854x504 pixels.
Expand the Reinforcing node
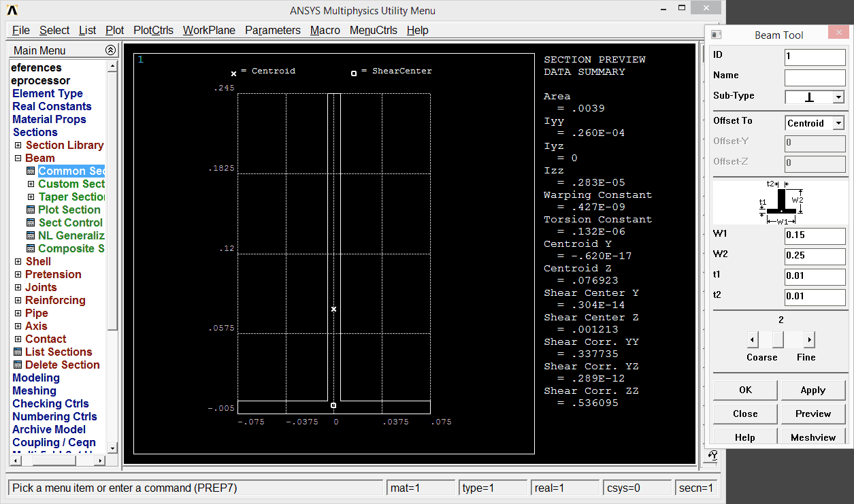[18, 301]
